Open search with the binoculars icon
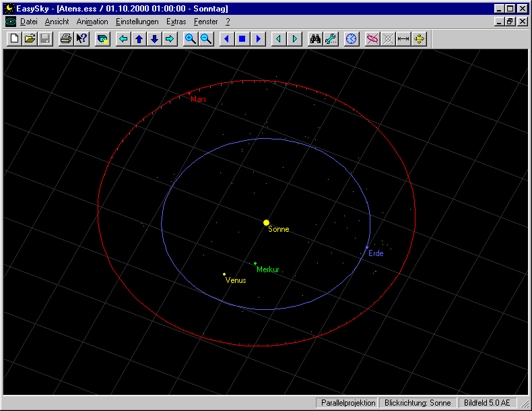The image size is (532, 411). (x=315, y=39)
